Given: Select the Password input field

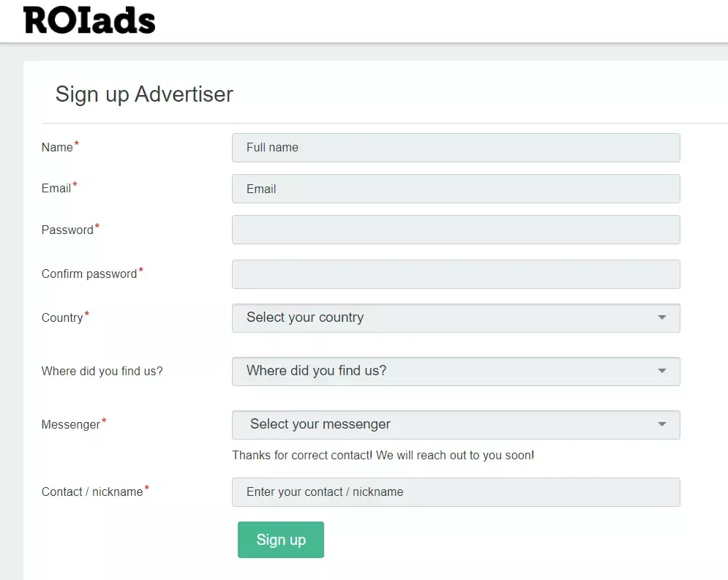Looking at the screenshot, I should (x=455, y=230).
